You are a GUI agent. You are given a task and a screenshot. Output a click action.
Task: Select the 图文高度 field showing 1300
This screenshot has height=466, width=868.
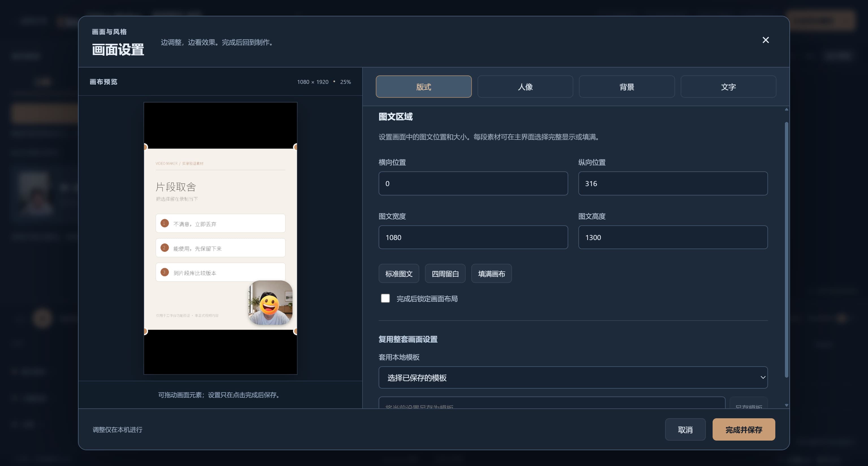tap(673, 237)
